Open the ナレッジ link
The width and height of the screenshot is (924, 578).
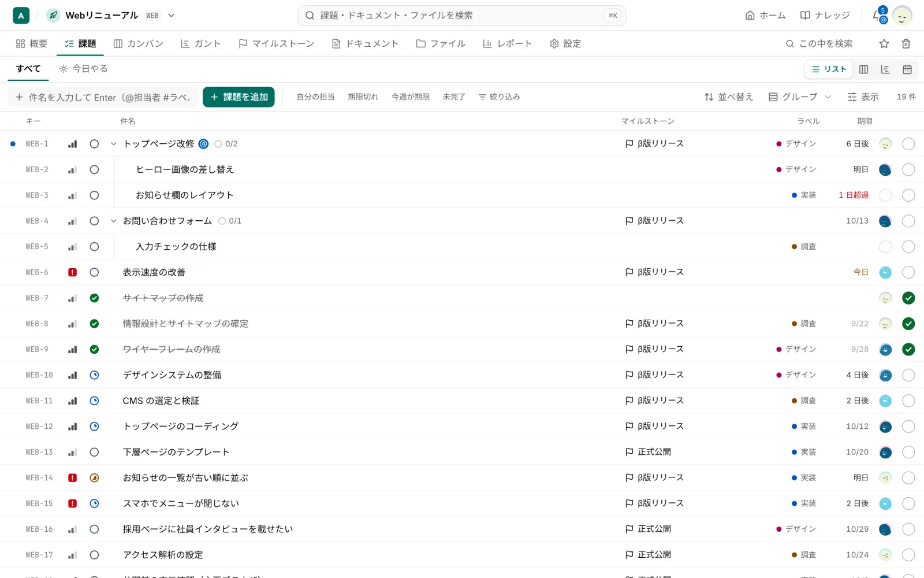click(825, 16)
